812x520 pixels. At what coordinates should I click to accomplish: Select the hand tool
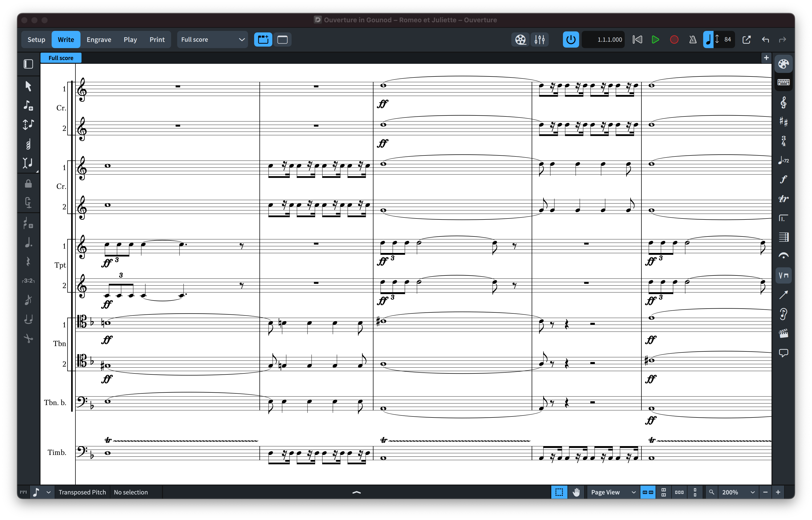[576, 492]
